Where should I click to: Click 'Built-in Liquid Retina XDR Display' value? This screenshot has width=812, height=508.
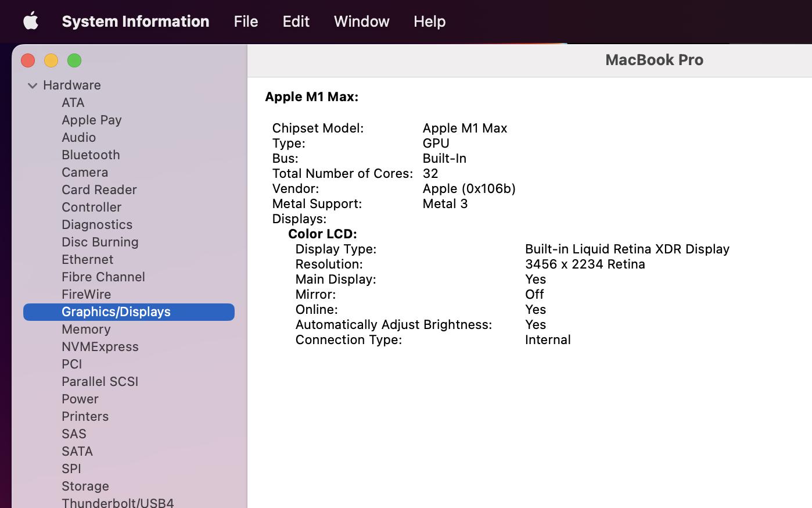(627, 249)
